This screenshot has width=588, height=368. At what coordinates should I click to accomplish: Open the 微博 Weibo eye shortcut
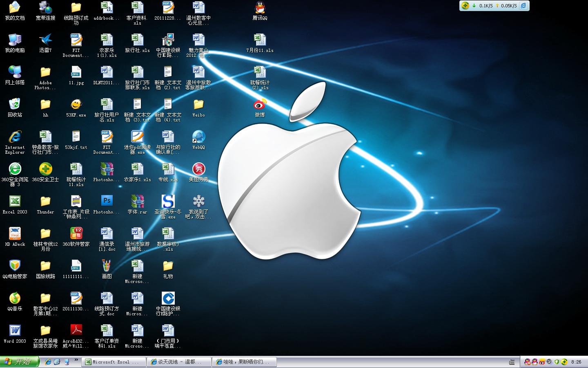[260, 108]
